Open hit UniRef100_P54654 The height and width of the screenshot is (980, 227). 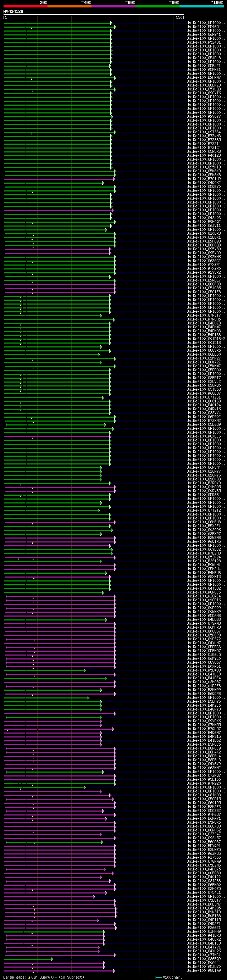[x=204, y=27]
